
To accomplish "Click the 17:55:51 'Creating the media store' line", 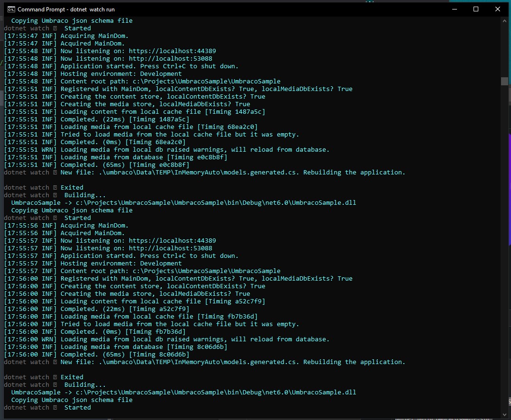I will pyautogui.click(x=127, y=104).
